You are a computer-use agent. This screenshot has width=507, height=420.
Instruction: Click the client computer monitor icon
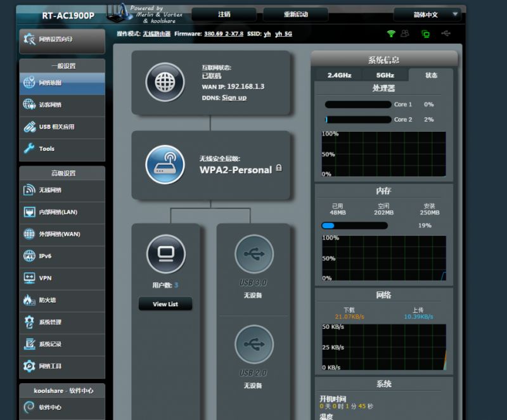click(x=166, y=254)
